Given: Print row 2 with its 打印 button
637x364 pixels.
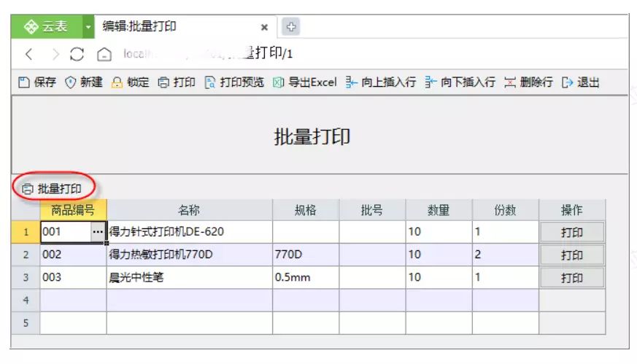Looking at the screenshot, I should tap(571, 255).
